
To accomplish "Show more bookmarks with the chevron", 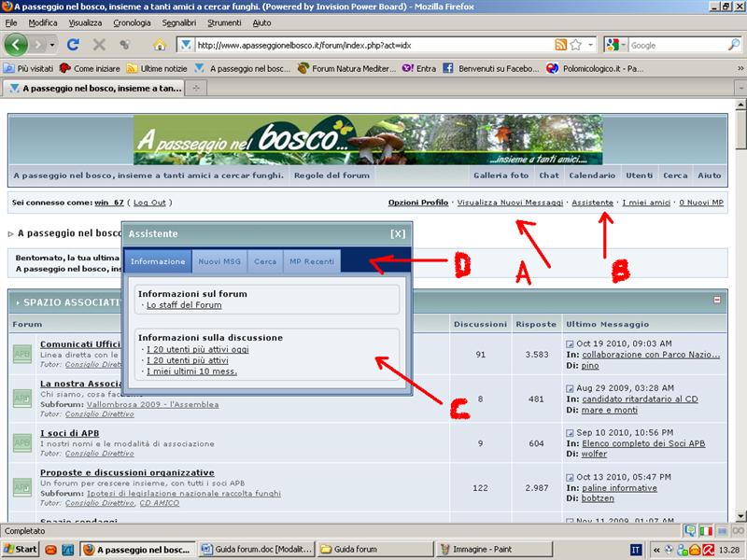I will pos(740,68).
